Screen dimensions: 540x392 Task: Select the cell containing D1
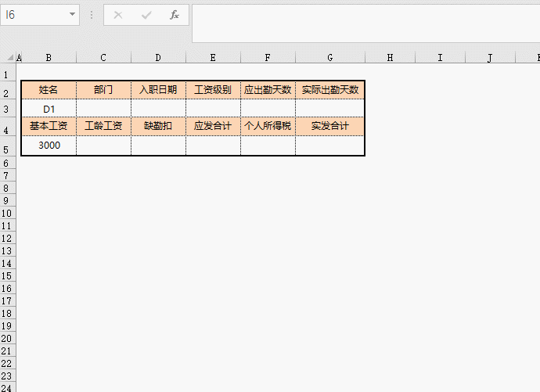49,109
